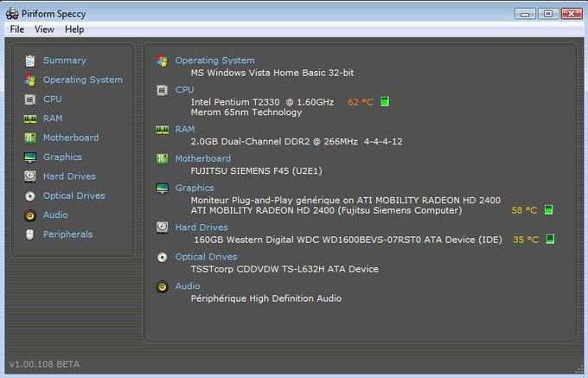Image resolution: width=588 pixels, height=378 pixels.
Task: Go to Motherboard section in sidebar
Action: pos(71,138)
